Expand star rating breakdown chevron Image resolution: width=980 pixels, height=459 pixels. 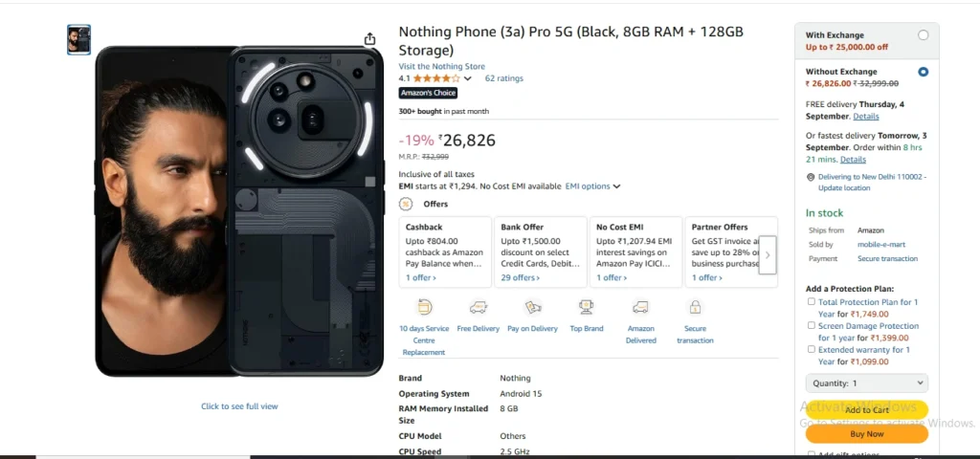click(468, 78)
